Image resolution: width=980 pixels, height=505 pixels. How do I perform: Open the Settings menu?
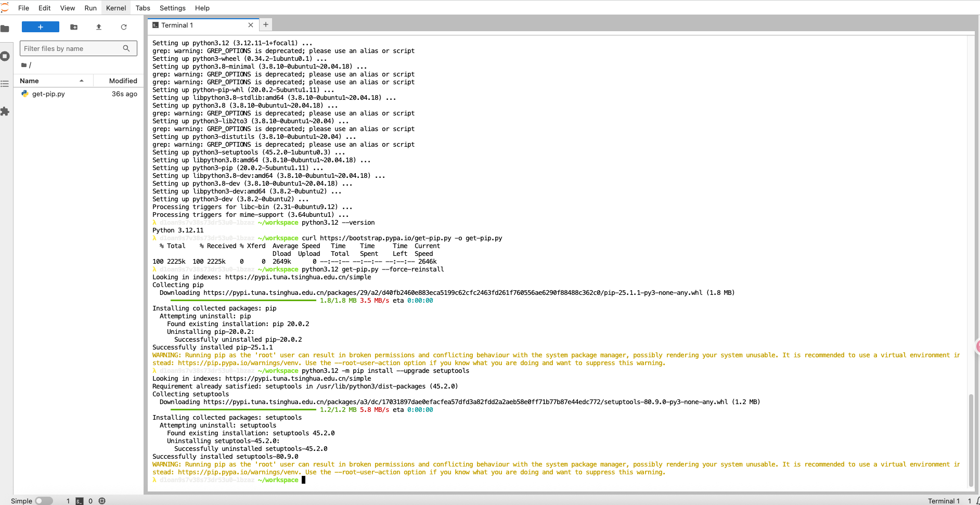point(173,8)
